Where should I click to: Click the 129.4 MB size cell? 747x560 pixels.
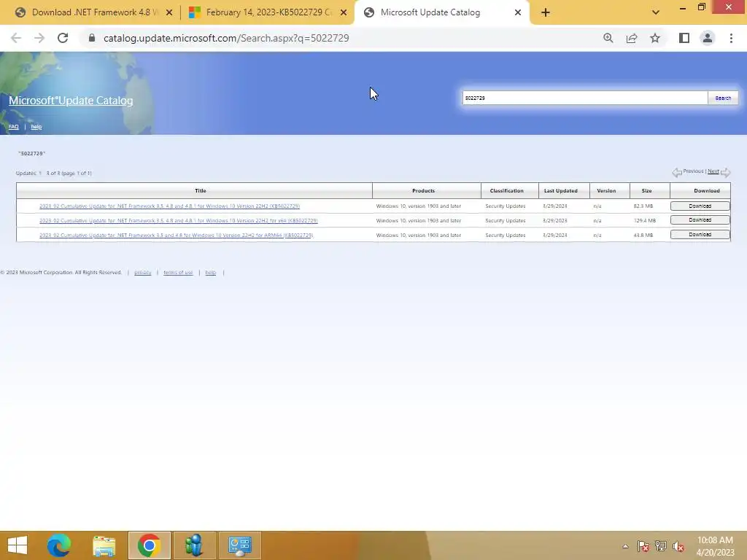coord(645,220)
